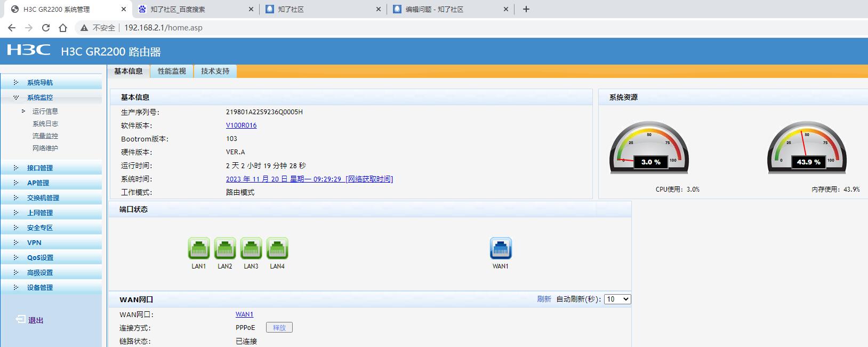Click the 路由模式 work mode value
Viewport: 868px width, 347px height.
[x=240, y=192]
